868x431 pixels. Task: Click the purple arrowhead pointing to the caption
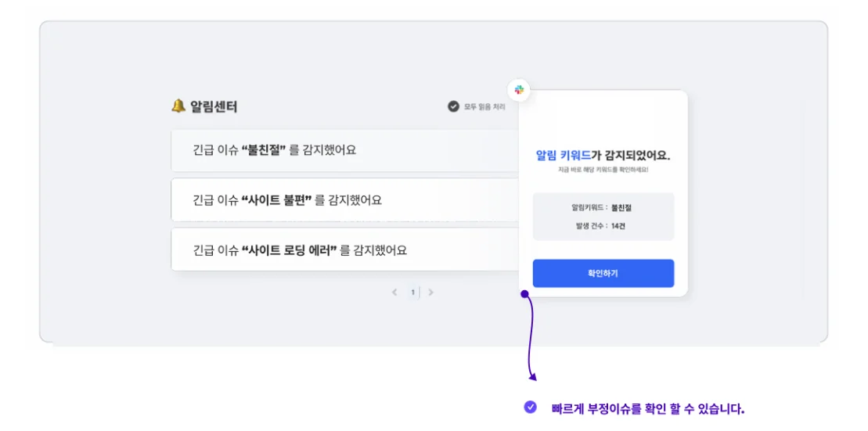click(532, 376)
